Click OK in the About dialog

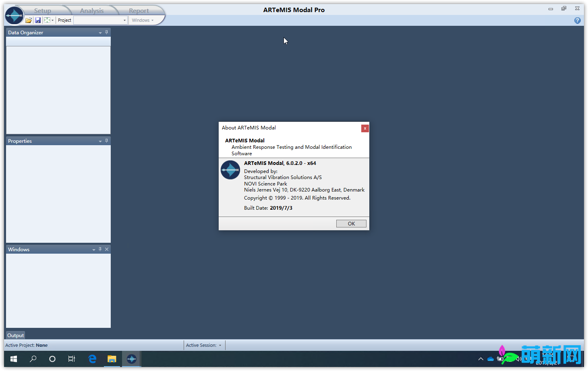pyautogui.click(x=351, y=223)
